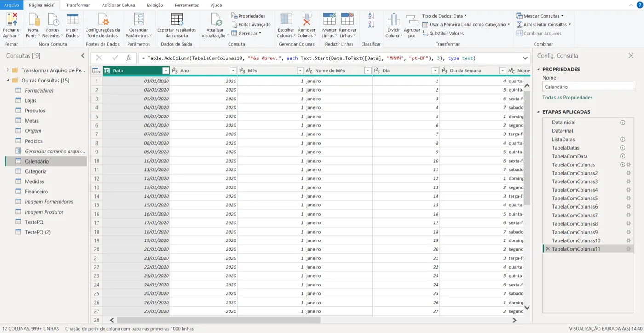Open settings gear for TabelaComColunas5
The image size is (644, 333).
[x=628, y=198]
